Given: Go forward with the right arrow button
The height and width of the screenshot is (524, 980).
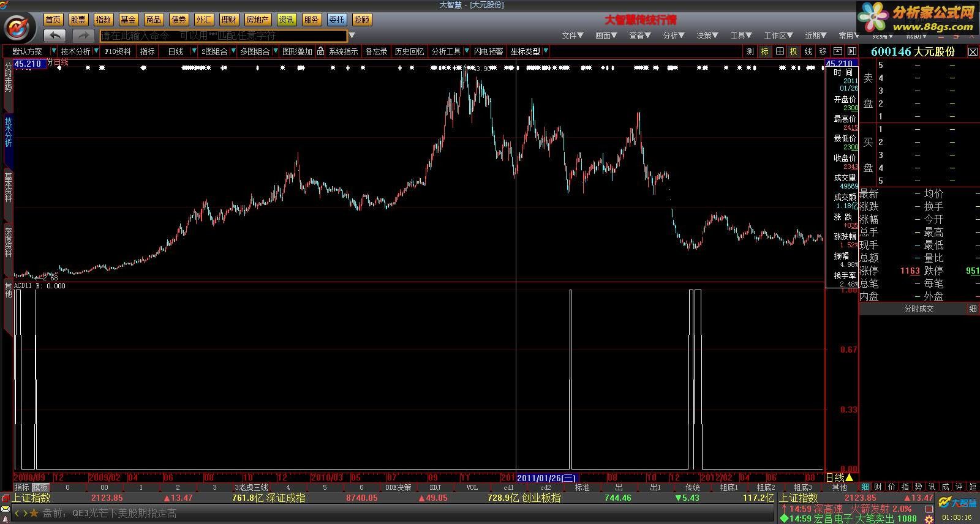Looking at the screenshot, I should (x=83, y=36).
